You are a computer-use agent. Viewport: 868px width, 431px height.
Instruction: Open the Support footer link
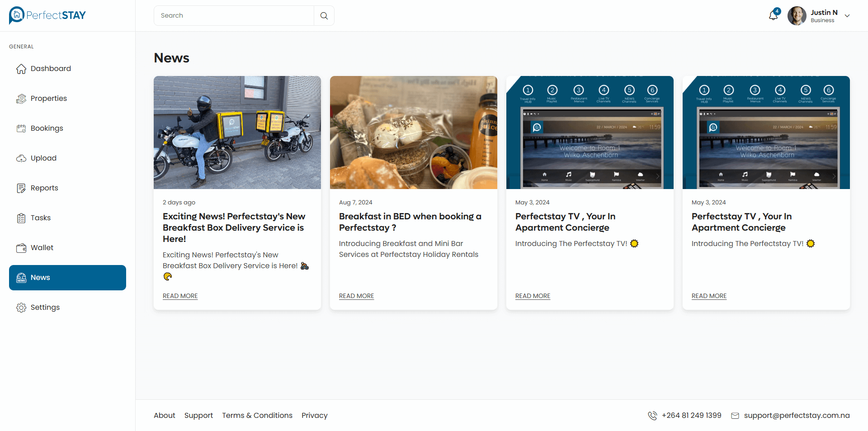[198, 415]
